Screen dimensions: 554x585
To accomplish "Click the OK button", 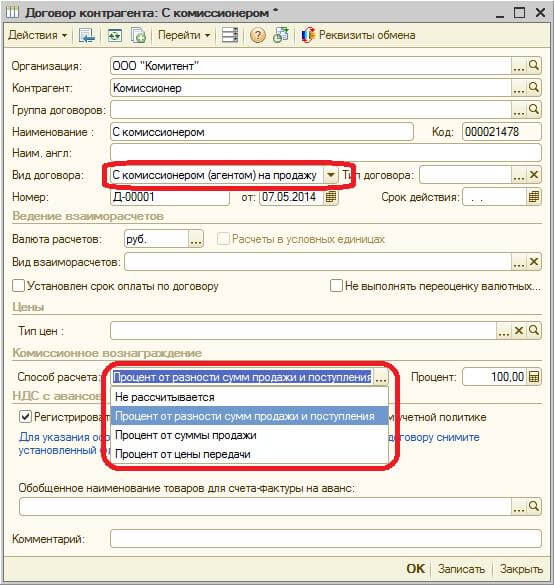I will coord(416,569).
